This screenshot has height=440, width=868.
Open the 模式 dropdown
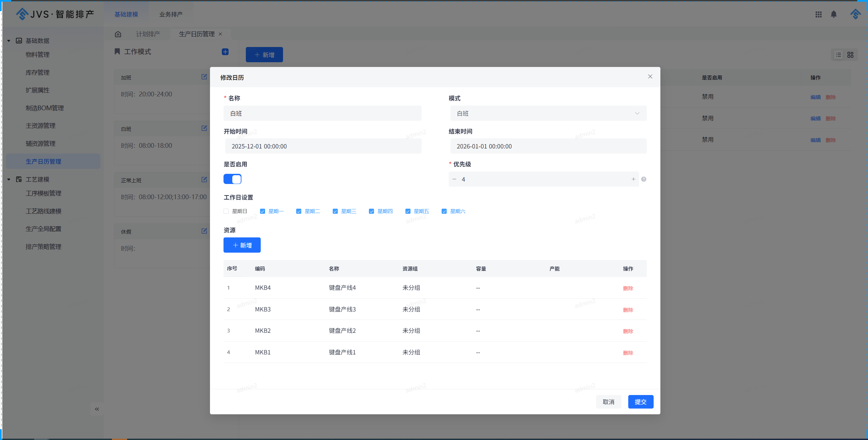pyautogui.click(x=548, y=113)
